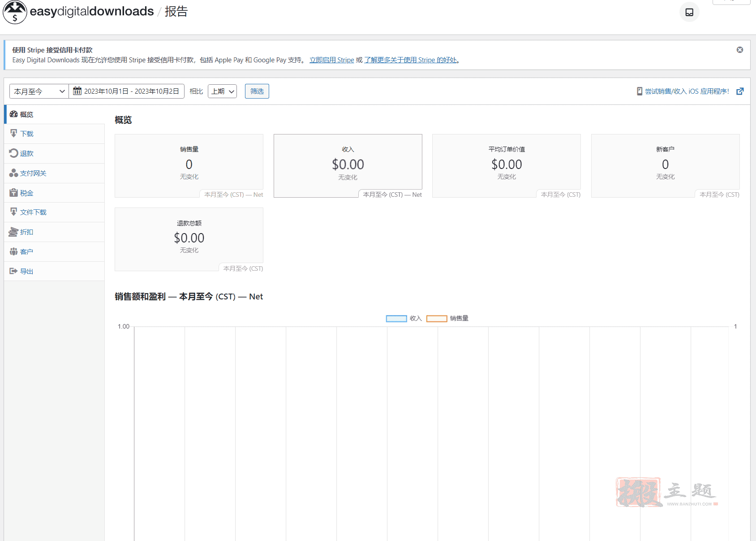
Task: Click the 退款 refund icon in sidebar
Action: (13, 153)
